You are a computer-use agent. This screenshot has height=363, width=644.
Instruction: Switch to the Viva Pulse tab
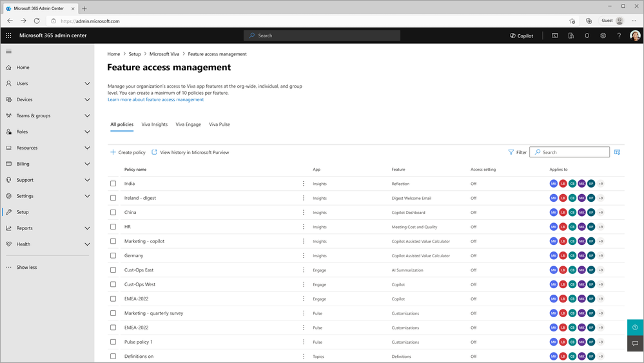[x=219, y=124]
